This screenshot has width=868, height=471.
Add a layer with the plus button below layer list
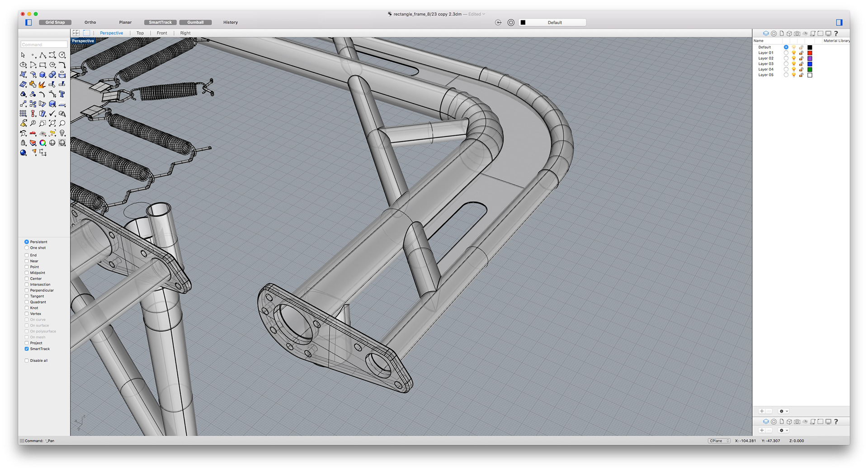pos(762,411)
